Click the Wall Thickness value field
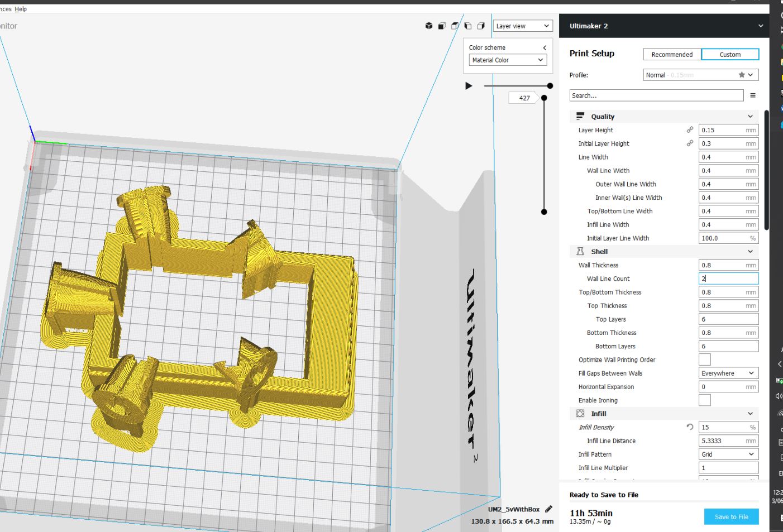Screen dimensions: 783x532 [728, 265]
